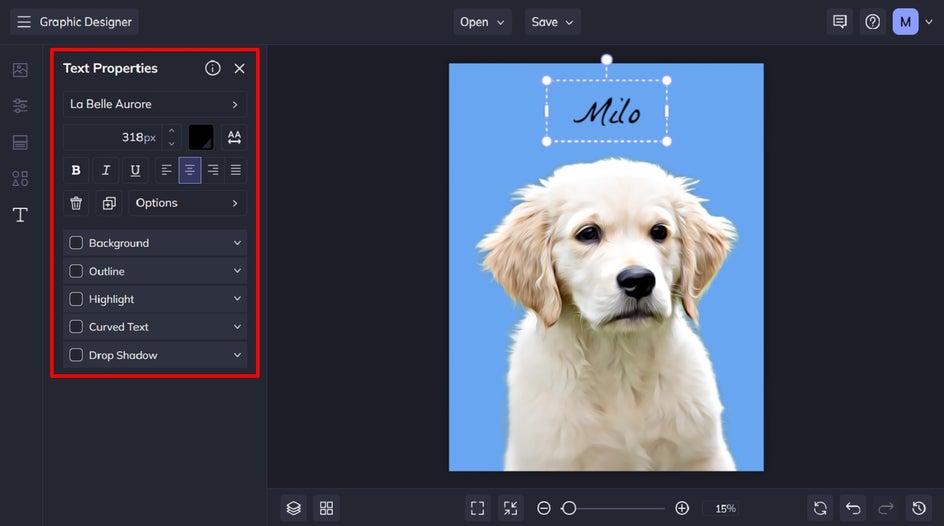Viewport: 944px width, 526px height.
Task: Open the Image Manager sidebar icon
Action: (x=20, y=70)
